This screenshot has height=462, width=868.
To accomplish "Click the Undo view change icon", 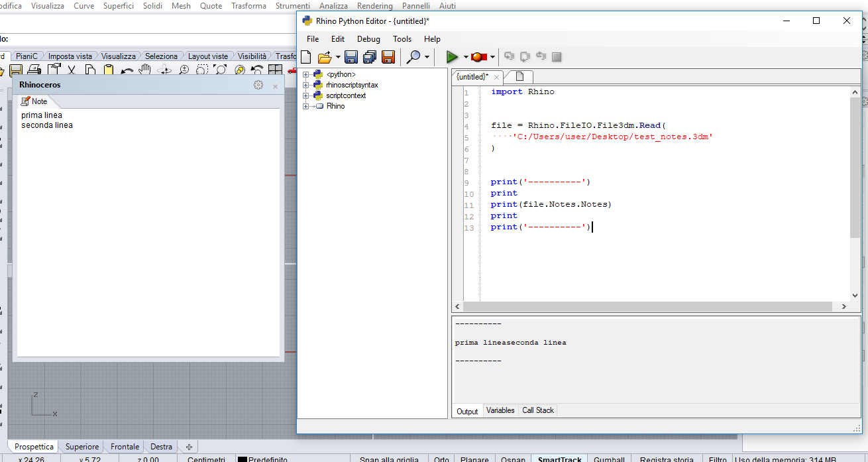I will [x=257, y=70].
